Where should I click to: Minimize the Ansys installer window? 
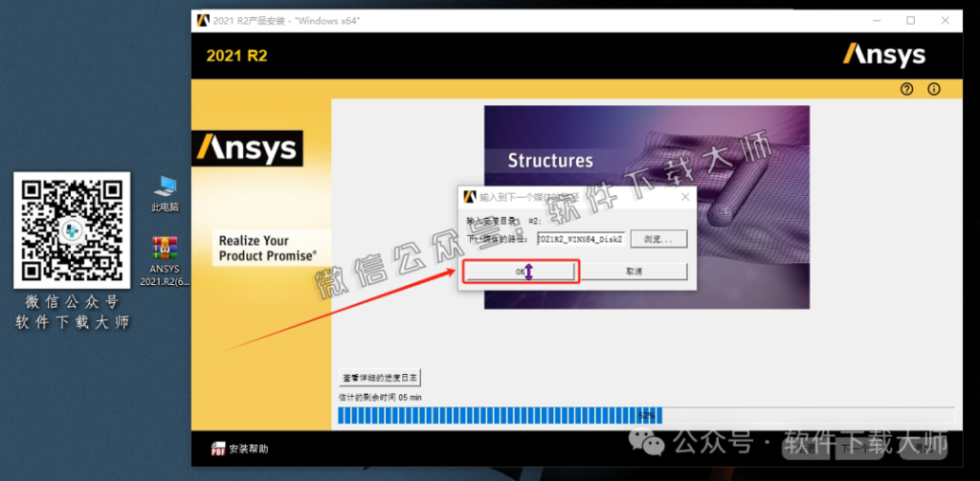(x=877, y=21)
